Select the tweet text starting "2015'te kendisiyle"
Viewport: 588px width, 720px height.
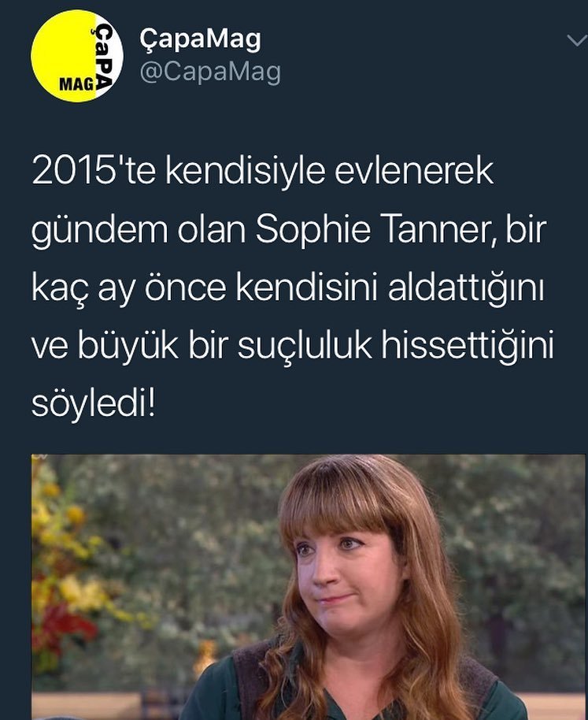(x=293, y=288)
